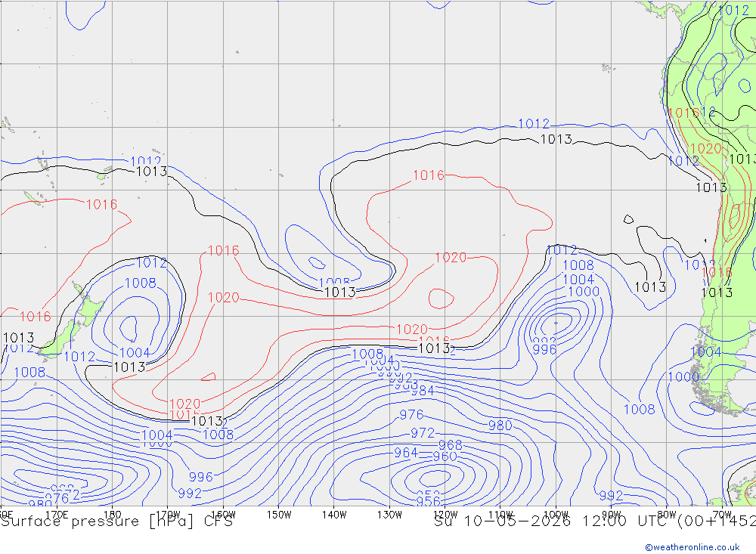Select the 90W longitude label
This screenshot has height=554, width=756.
612,515
